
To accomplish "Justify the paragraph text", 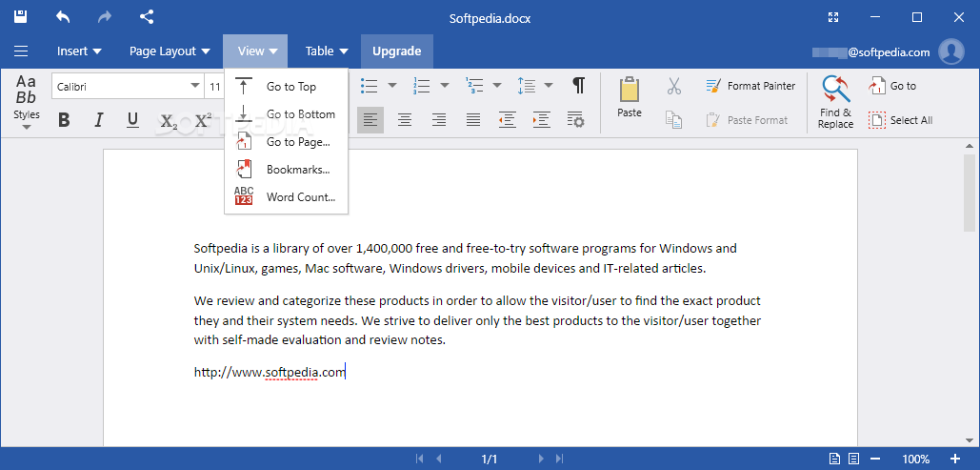I will (473, 120).
